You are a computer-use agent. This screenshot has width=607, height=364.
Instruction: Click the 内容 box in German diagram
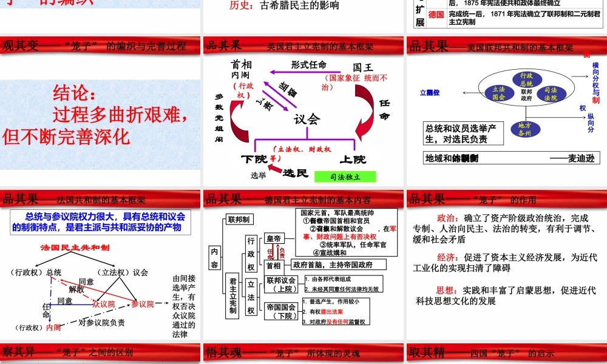pyautogui.click(x=214, y=258)
